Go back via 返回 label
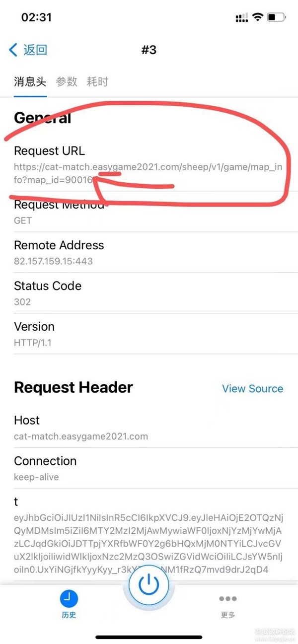The height and width of the screenshot is (644, 298). 35,50
